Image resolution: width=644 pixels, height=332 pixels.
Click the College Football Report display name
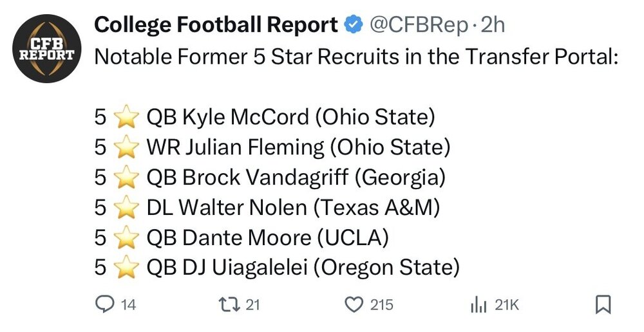click(216, 25)
